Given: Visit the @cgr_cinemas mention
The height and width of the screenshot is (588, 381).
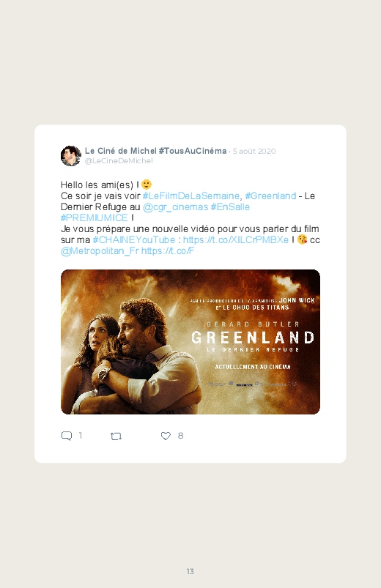Looking at the screenshot, I should (175, 207).
